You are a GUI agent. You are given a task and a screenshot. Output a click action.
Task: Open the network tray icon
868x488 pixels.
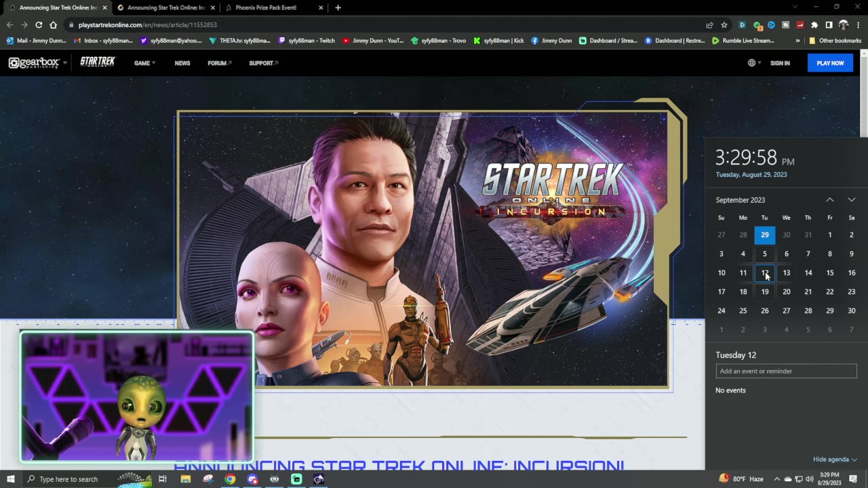point(799,479)
